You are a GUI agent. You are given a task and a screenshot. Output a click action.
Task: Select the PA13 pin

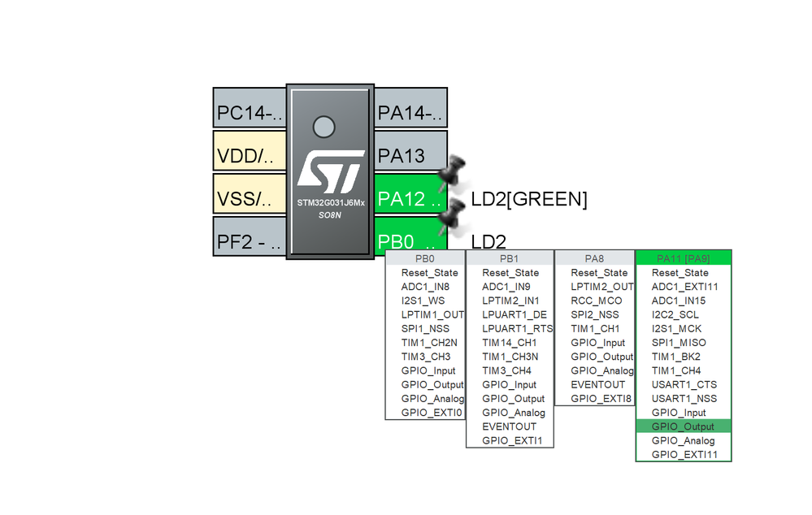410,150
